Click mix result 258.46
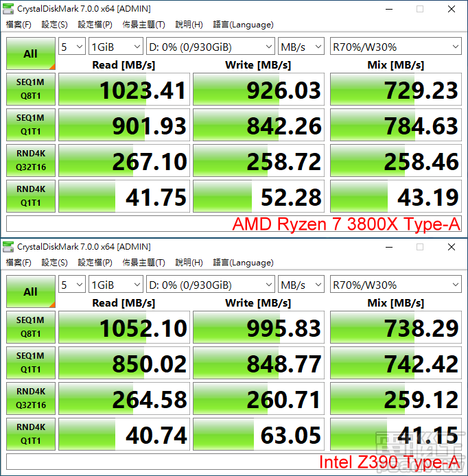Screen dimensions: 468x476 (396, 160)
